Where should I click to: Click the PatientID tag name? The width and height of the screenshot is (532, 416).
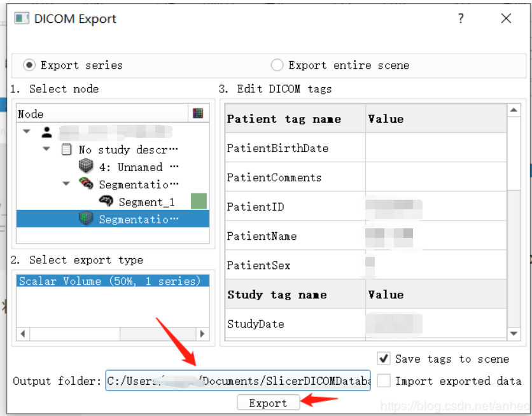tap(255, 207)
